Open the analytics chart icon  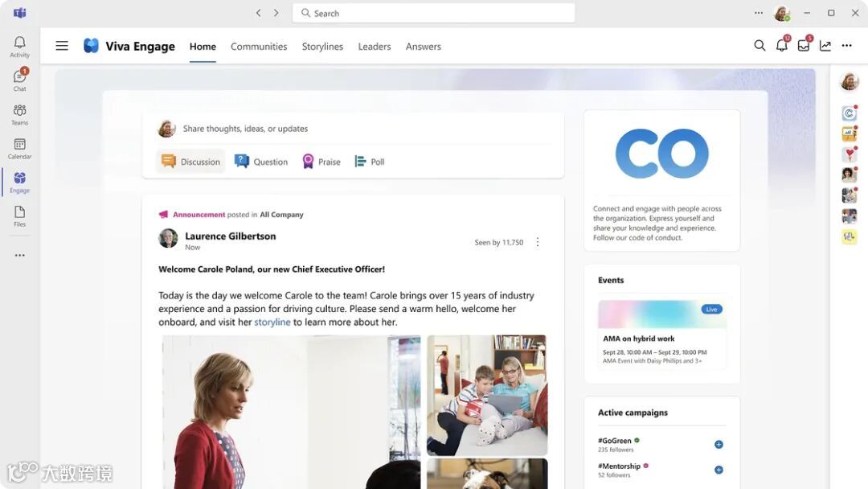pos(825,46)
